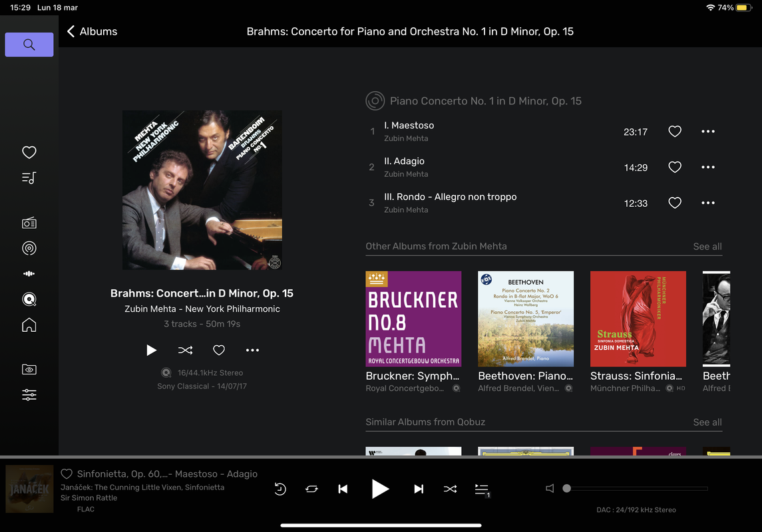Click the Brahms album cover art

tap(202, 190)
